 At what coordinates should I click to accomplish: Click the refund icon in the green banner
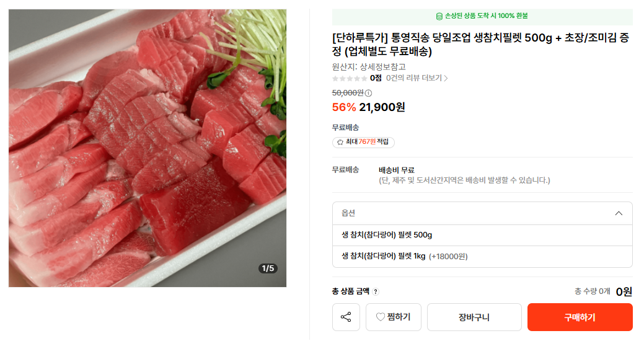tap(439, 17)
